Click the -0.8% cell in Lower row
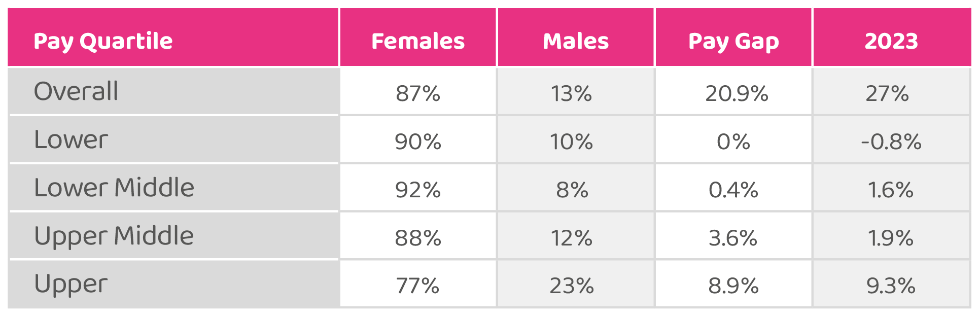The image size is (980, 317). click(x=891, y=142)
